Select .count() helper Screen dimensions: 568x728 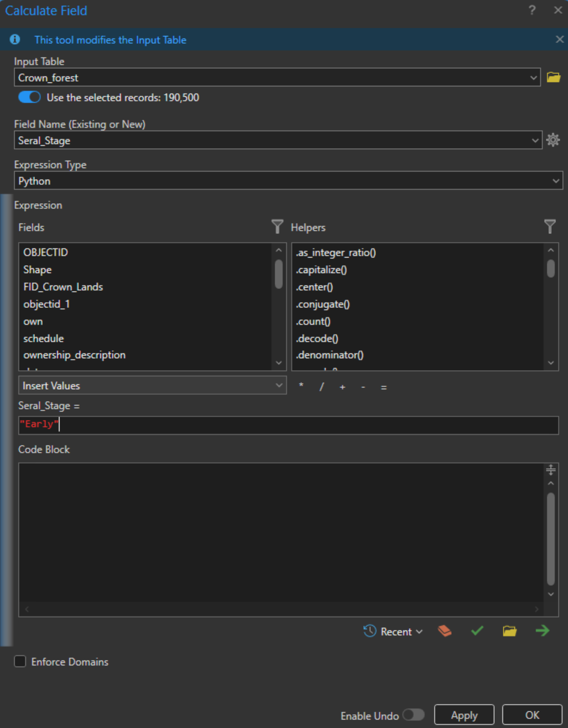pyautogui.click(x=313, y=321)
